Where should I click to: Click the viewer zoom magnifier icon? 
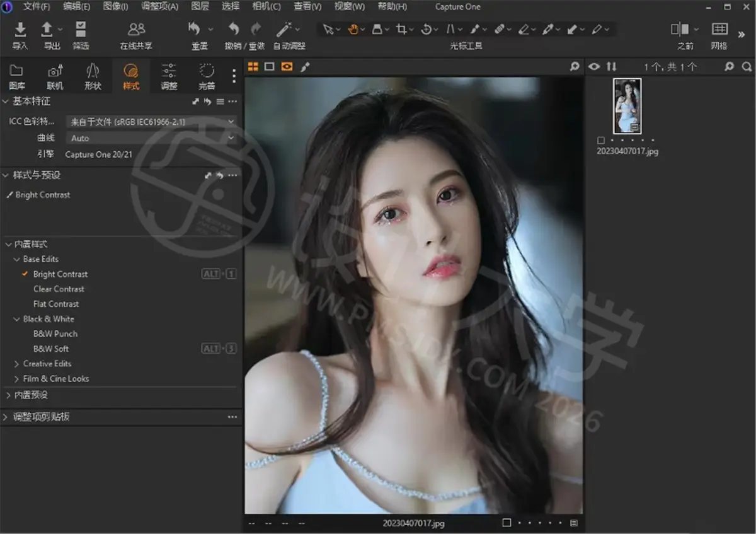575,66
